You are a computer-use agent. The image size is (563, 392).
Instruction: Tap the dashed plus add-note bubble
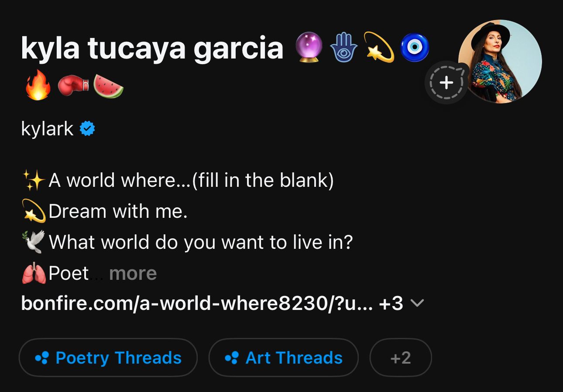pyautogui.click(x=446, y=83)
